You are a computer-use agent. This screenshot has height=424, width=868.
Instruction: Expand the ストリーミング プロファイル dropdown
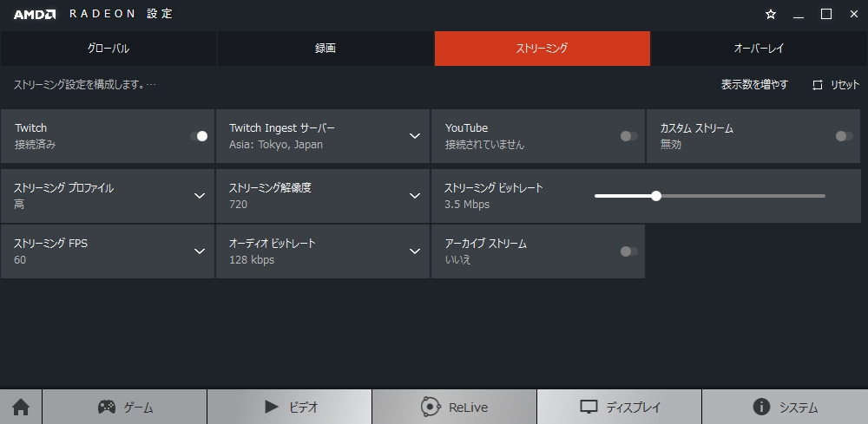(x=200, y=195)
